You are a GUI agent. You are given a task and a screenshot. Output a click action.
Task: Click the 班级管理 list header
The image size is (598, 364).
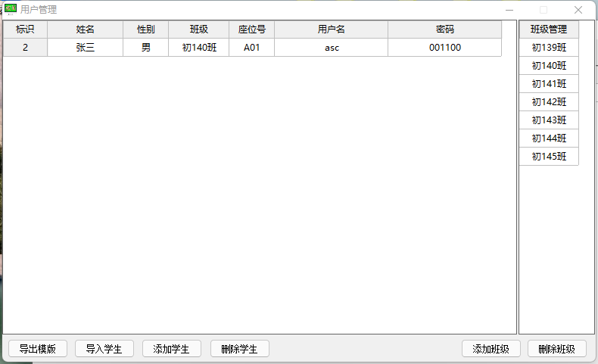(x=549, y=30)
